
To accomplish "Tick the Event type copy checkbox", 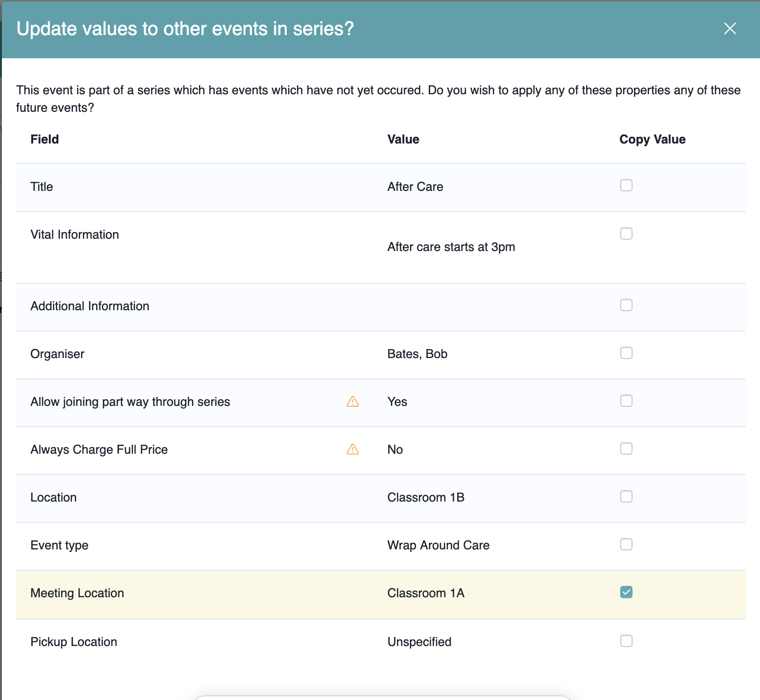I will 626,545.
